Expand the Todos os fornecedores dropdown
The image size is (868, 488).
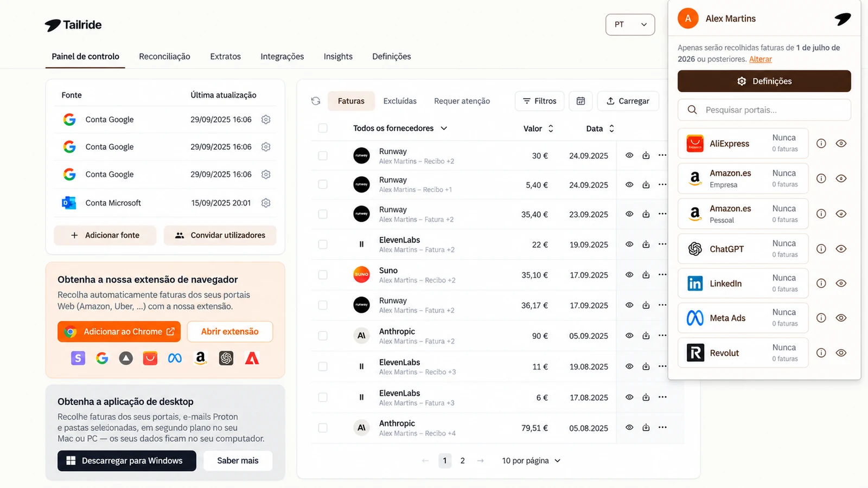[x=400, y=129]
